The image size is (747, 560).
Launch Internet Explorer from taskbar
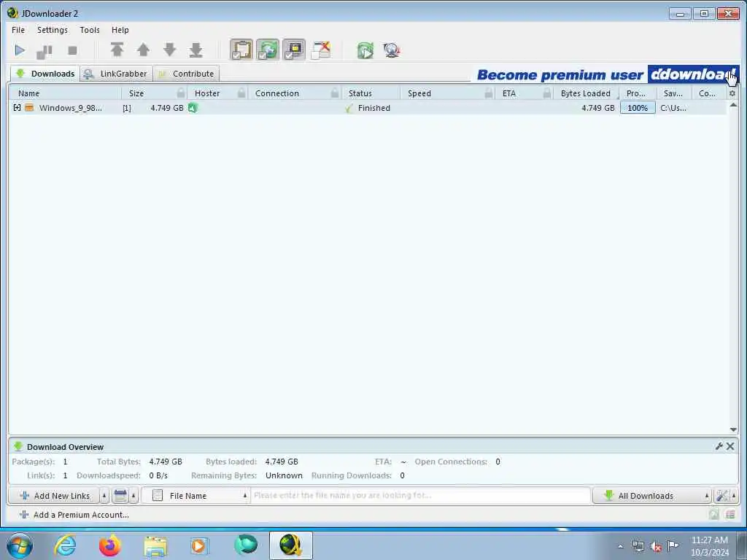click(x=65, y=545)
